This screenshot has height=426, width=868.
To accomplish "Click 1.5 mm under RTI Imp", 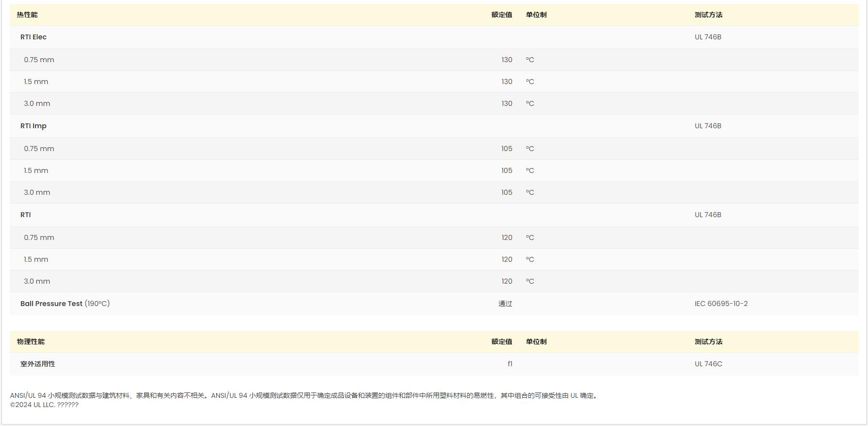I will [36, 170].
